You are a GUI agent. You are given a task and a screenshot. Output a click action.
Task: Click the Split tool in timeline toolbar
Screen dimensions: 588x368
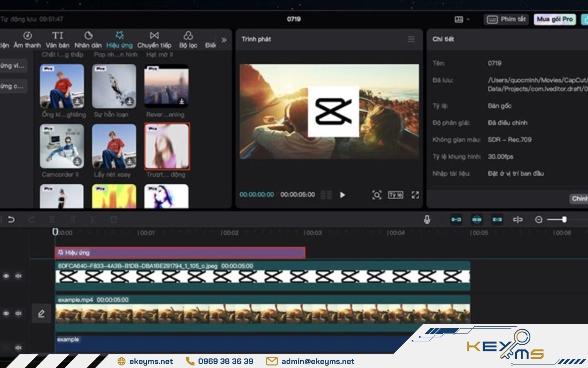(53, 220)
